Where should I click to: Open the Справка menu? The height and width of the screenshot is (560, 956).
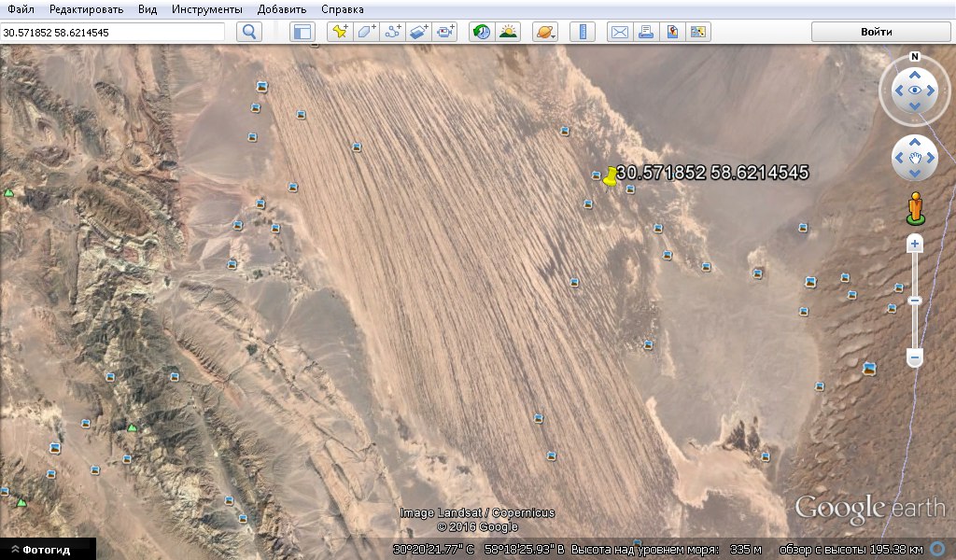click(342, 9)
